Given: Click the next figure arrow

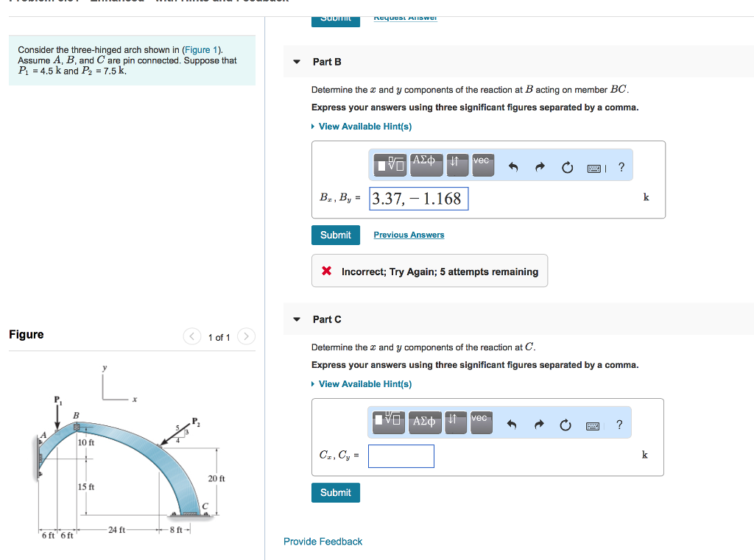Looking at the screenshot, I should pos(245,336).
